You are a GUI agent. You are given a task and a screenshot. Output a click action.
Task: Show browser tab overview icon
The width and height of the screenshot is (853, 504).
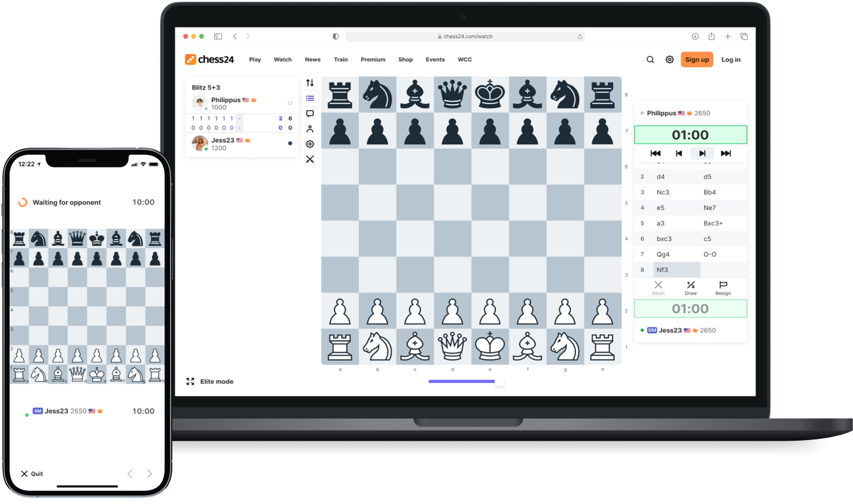tap(744, 36)
